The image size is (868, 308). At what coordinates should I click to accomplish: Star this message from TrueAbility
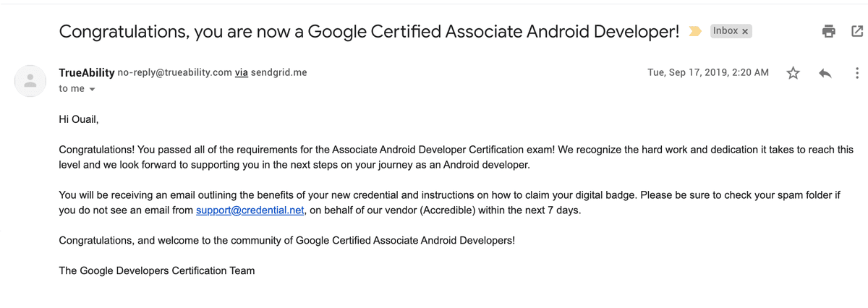tap(793, 73)
